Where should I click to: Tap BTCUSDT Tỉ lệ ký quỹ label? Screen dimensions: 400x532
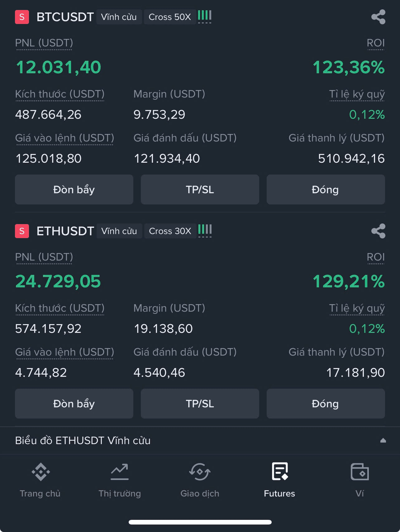pyautogui.click(x=357, y=94)
